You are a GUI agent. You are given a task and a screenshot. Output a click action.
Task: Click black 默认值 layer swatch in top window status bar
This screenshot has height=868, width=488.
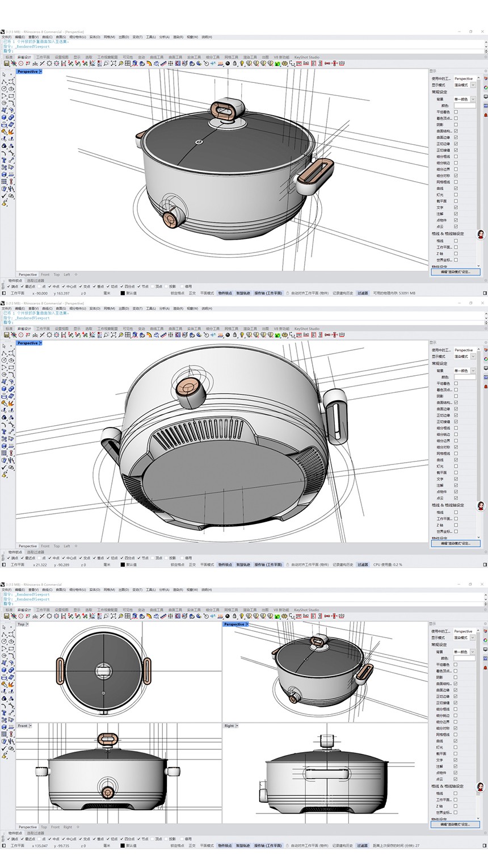tap(123, 293)
